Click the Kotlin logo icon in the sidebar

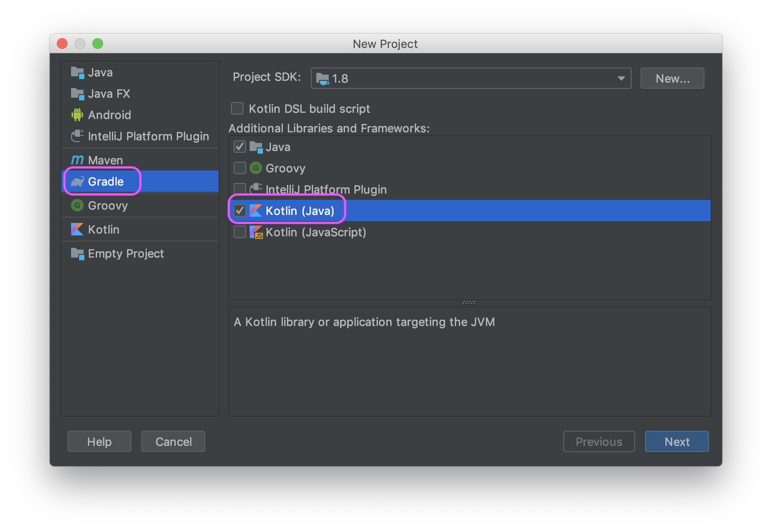click(77, 229)
